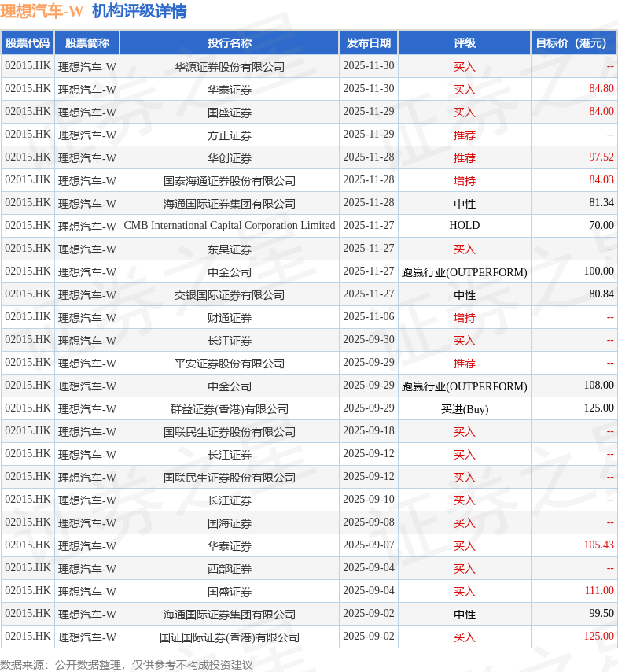Click 华创证券 bank name

click(229, 157)
